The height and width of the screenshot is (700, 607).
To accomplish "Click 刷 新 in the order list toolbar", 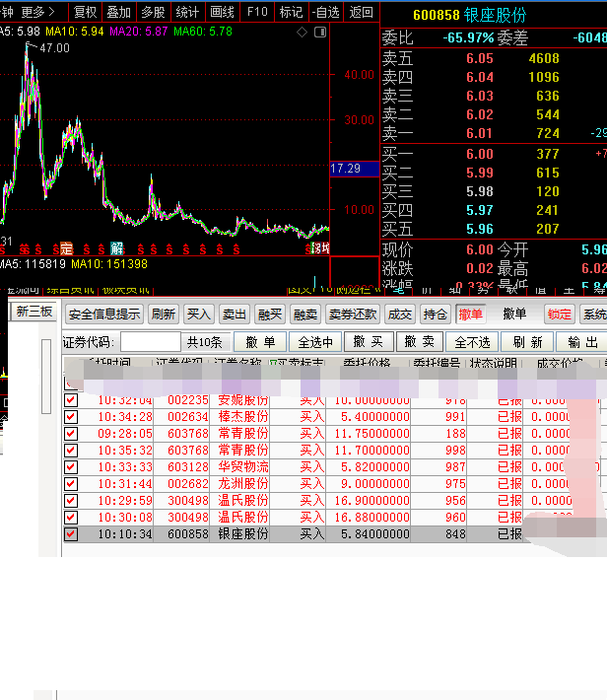I will pos(527,342).
